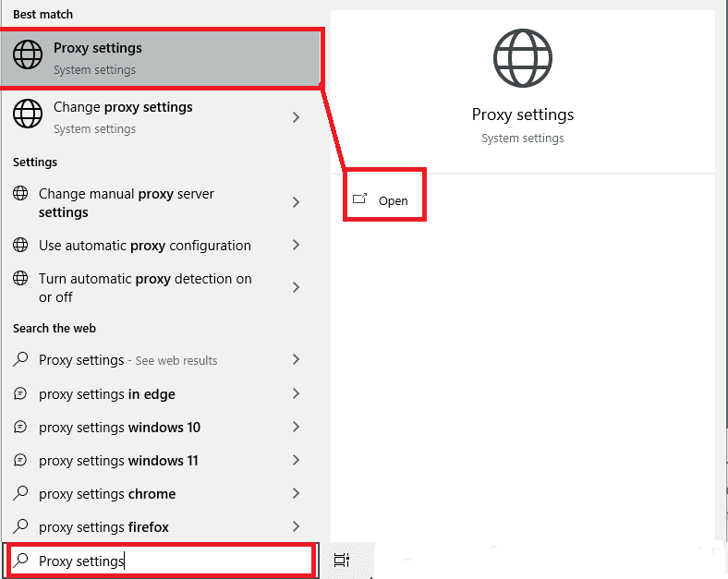Expand chevron for proxy settings firefox
This screenshot has width=728, height=579.
[x=296, y=527]
